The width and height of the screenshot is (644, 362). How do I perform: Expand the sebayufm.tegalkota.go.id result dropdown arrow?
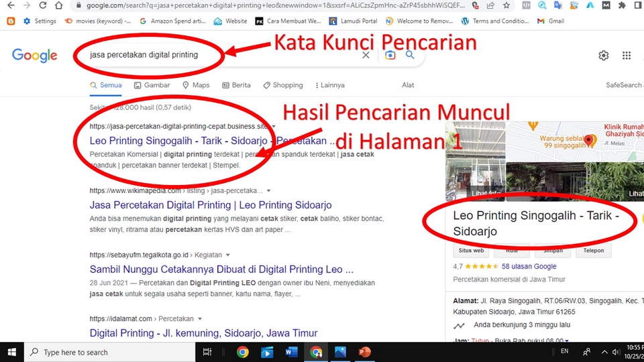pos(228,255)
